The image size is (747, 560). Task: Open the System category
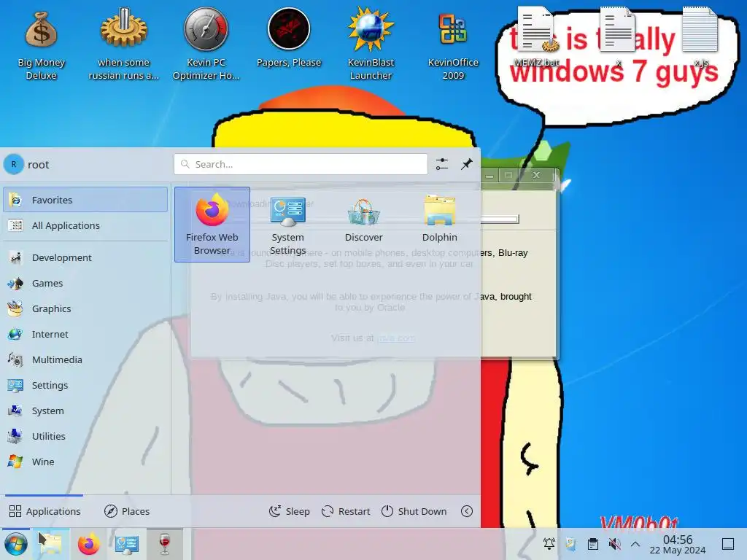(85, 411)
